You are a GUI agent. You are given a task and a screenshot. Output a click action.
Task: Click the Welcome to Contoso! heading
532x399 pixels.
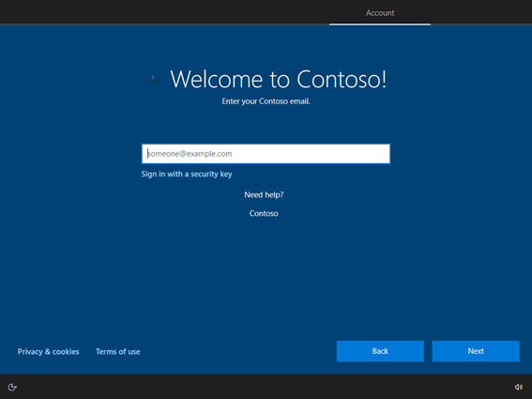279,79
